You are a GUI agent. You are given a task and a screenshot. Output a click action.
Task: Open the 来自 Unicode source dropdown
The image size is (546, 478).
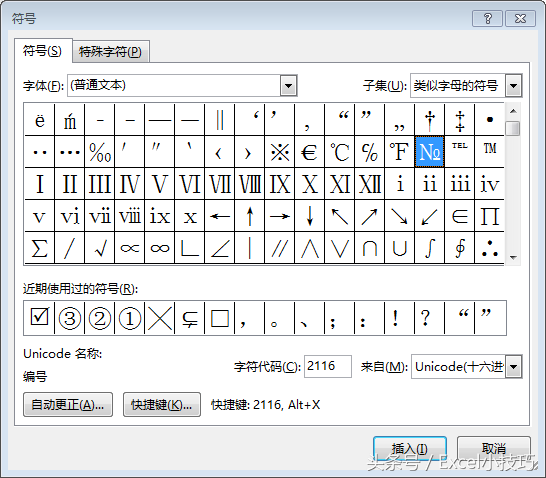tap(514, 367)
